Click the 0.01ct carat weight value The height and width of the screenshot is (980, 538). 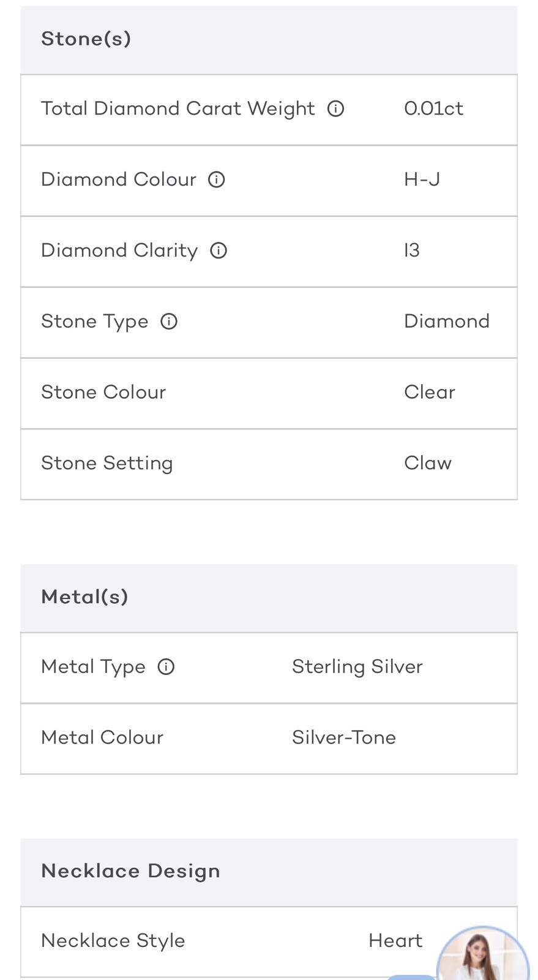point(433,108)
